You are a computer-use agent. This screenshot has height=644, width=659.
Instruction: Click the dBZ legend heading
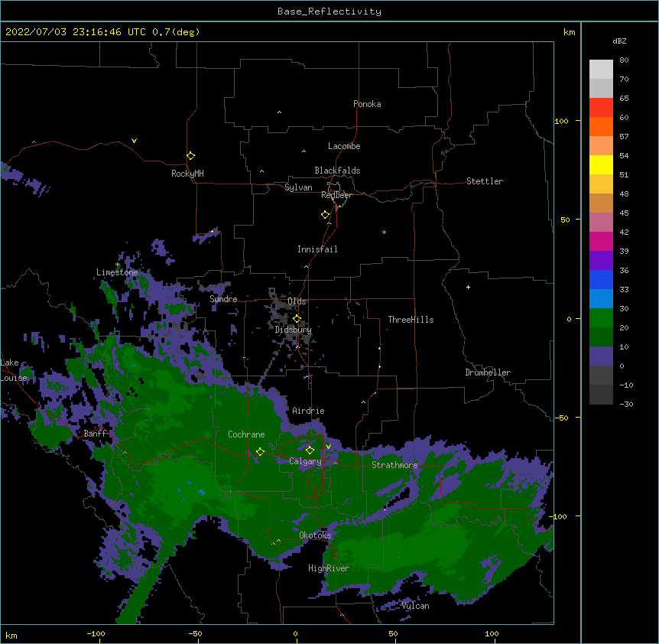619,41
